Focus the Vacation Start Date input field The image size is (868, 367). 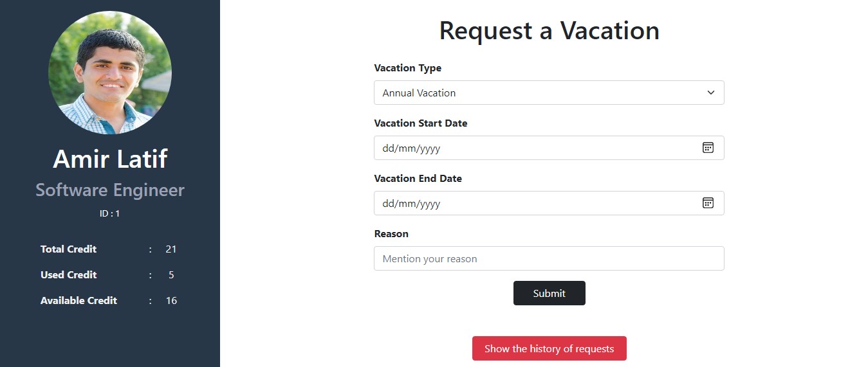[534, 148]
